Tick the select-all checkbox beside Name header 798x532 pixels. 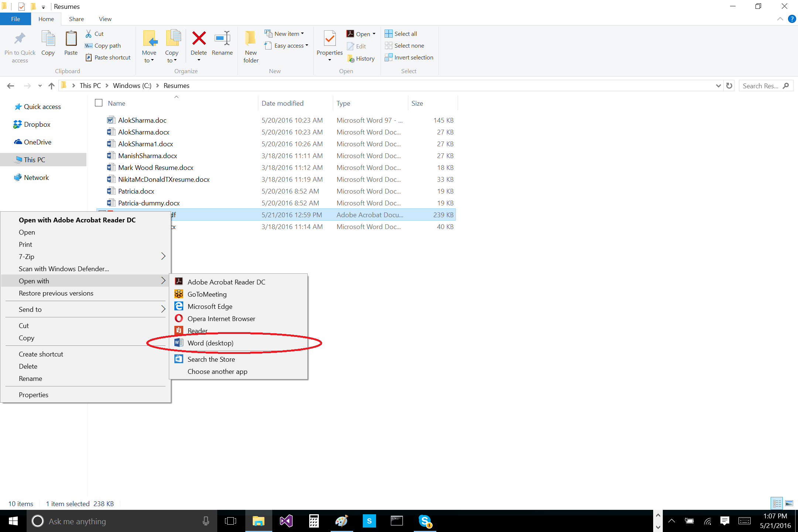(x=99, y=103)
